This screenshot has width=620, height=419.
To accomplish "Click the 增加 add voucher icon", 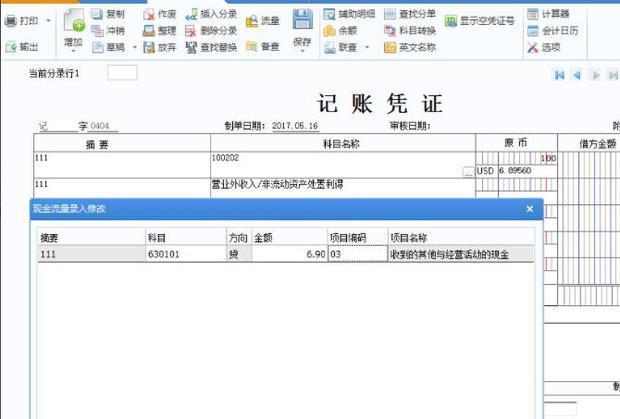I will point(74,21).
